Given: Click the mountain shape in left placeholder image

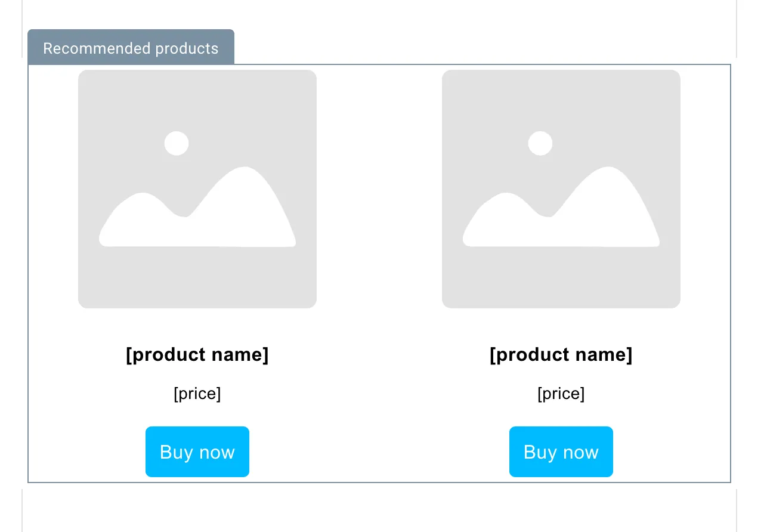Looking at the screenshot, I should [x=197, y=207].
